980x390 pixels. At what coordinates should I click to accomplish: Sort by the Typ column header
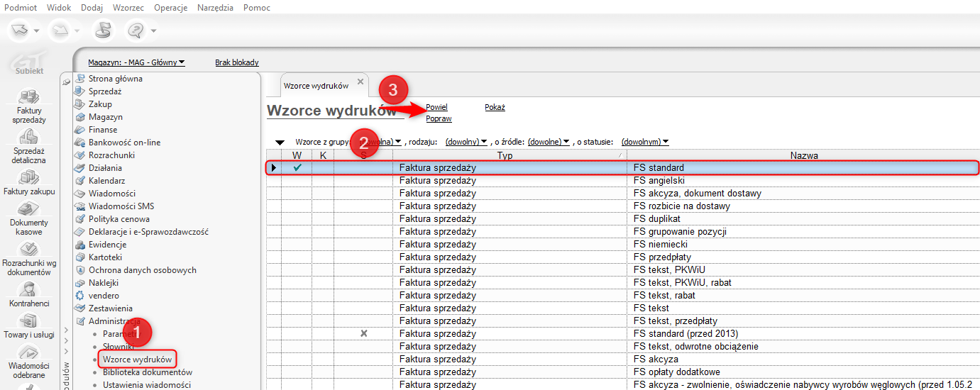tap(510, 155)
